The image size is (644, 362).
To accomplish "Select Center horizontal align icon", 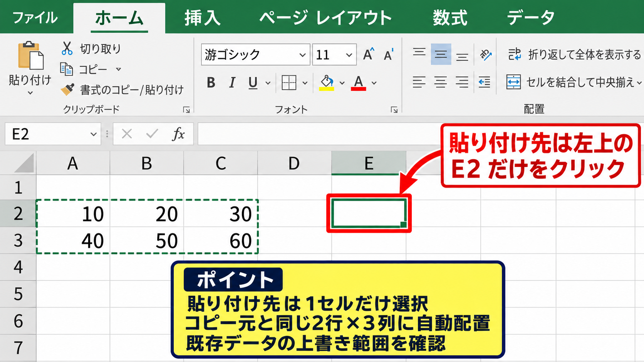I will point(441,82).
